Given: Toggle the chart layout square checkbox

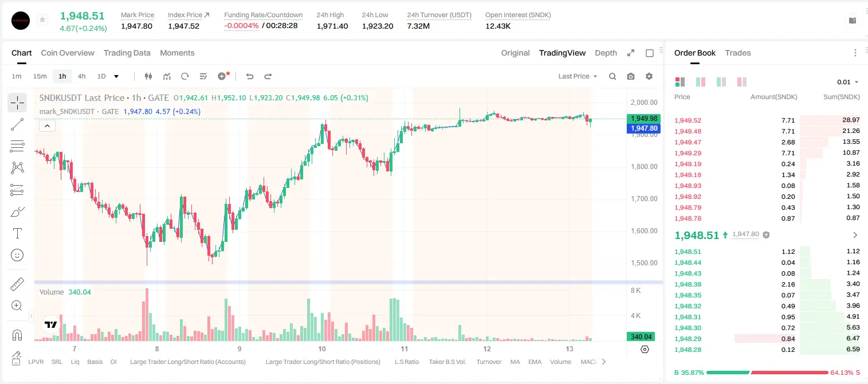Looking at the screenshot, I should (650, 53).
